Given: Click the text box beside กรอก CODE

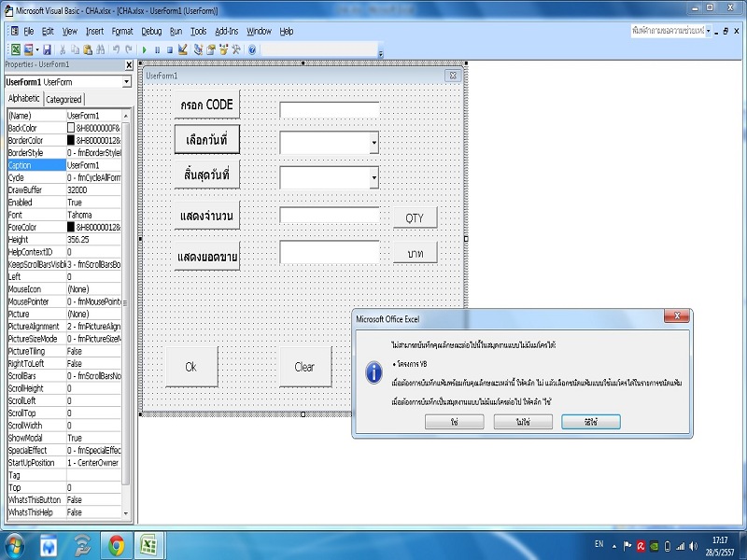Looking at the screenshot, I should click(x=329, y=109).
